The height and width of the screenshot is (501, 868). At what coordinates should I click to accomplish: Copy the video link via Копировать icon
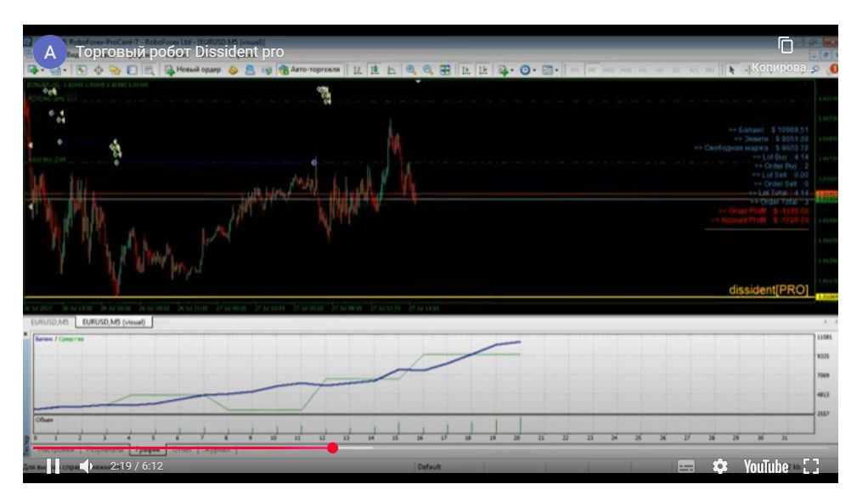(x=785, y=45)
